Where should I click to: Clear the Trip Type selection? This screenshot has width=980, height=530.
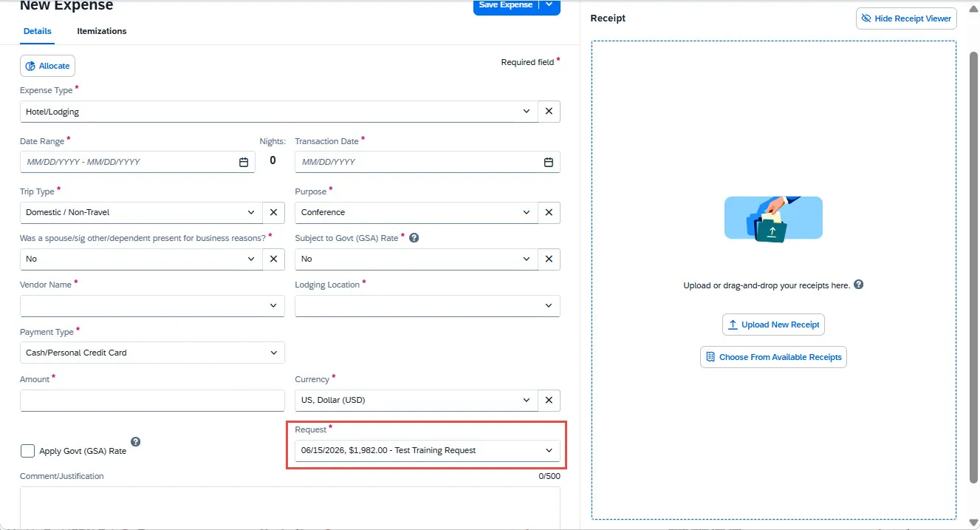pyautogui.click(x=273, y=212)
